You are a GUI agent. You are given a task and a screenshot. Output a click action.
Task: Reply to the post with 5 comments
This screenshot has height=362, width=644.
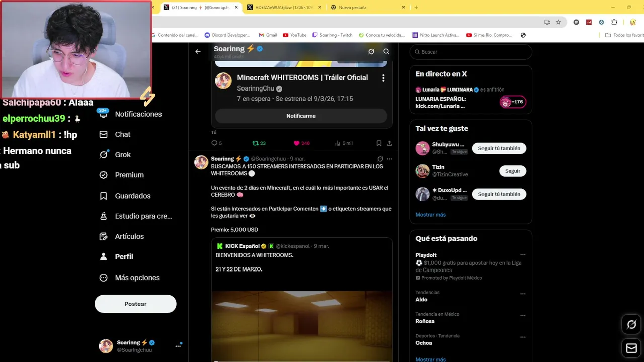tap(217, 143)
